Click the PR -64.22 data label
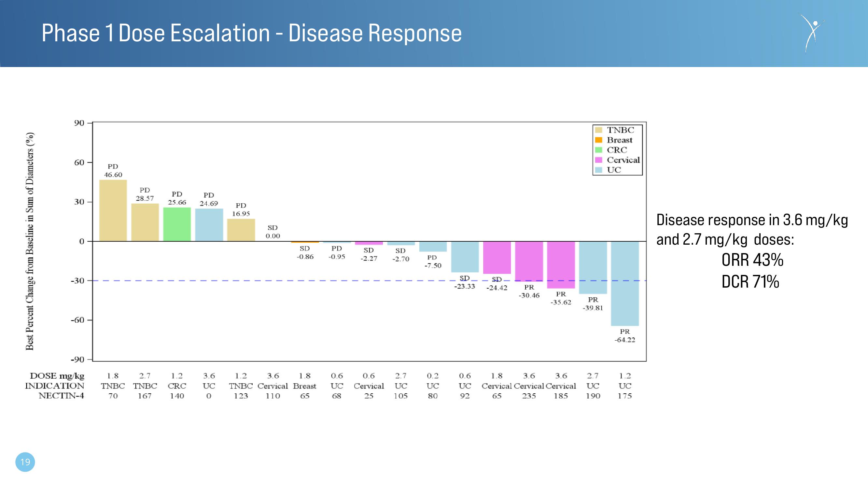Viewport: 868px width, 488px height. [625, 336]
